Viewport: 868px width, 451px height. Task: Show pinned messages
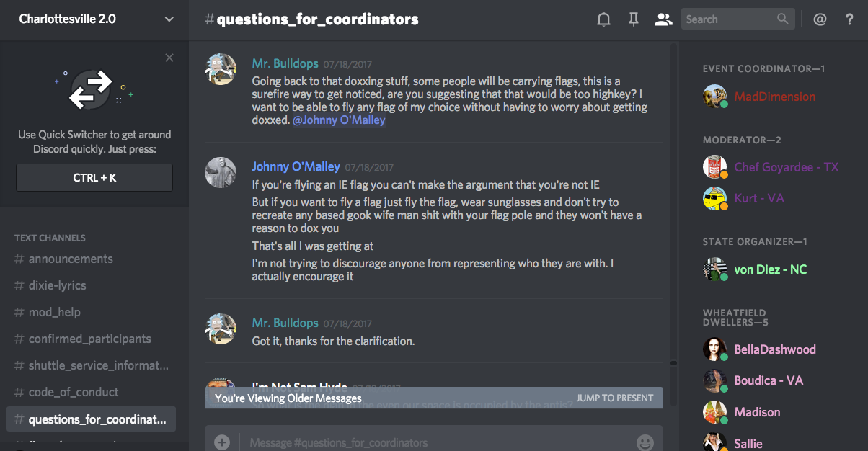coord(634,19)
